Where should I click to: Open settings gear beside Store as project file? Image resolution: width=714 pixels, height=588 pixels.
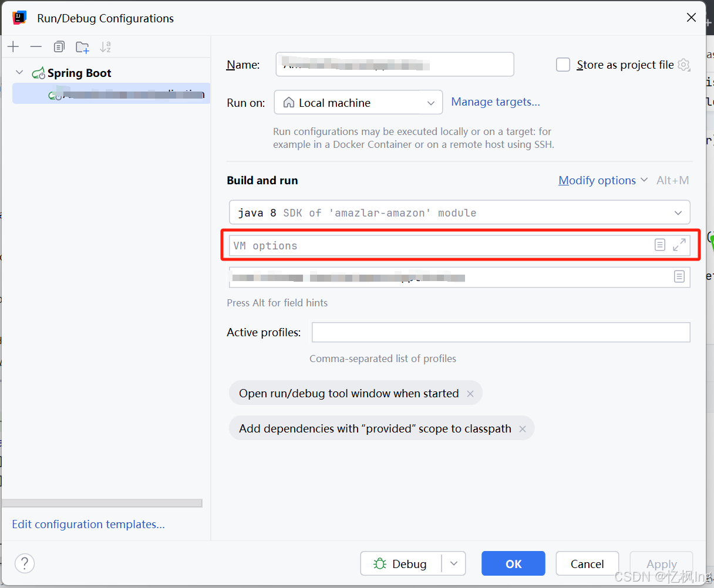coord(683,65)
